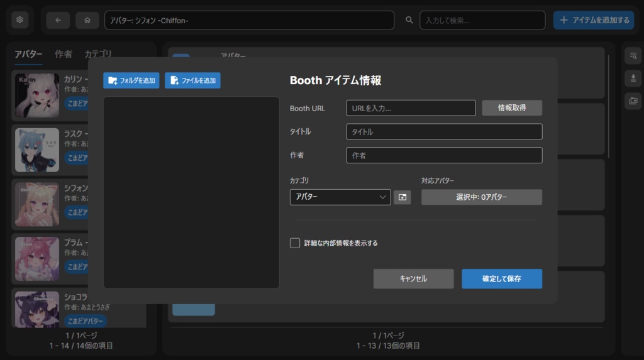Screen dimensions: 644x360
Task: Switch to the 作者 tab
Action: pos(64,54)
